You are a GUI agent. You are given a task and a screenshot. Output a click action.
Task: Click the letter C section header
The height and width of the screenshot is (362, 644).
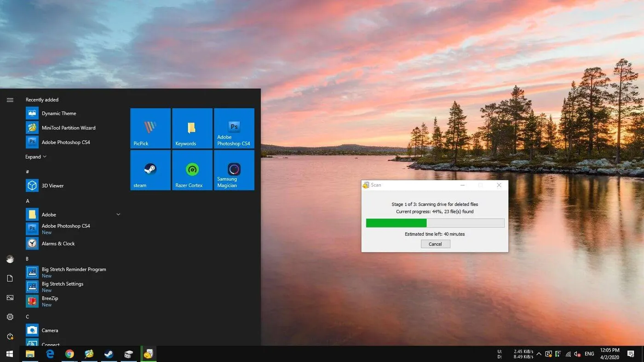(x=28, y=317)
